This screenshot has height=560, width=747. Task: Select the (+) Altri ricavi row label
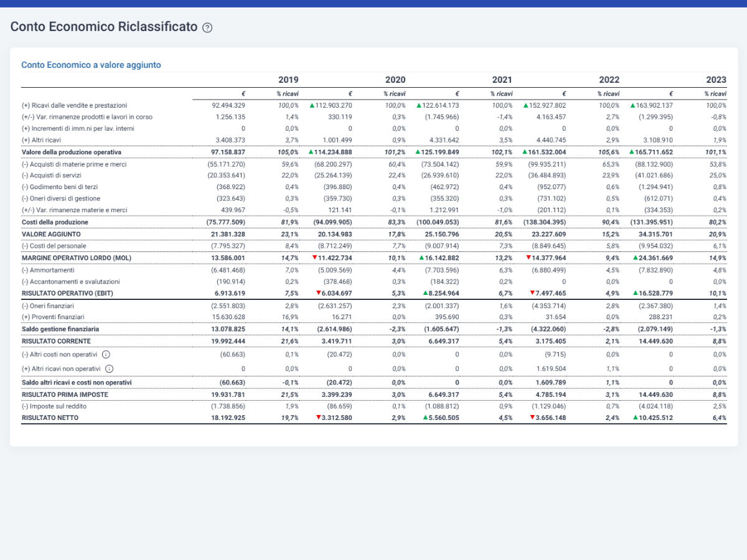[41, 141]
